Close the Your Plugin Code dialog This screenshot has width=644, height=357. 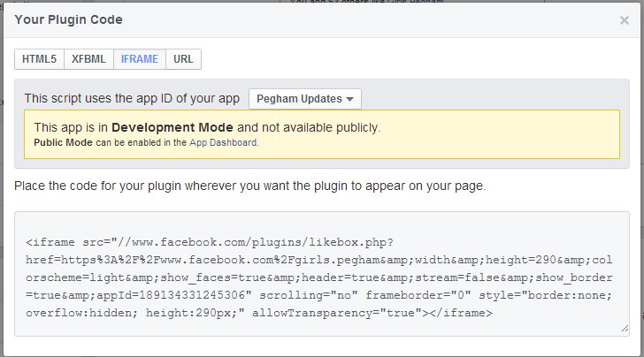(x=624, y=20)
